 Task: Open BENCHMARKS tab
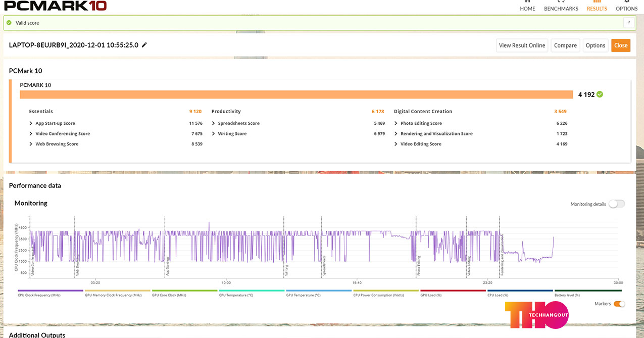(x=561, y=6)
